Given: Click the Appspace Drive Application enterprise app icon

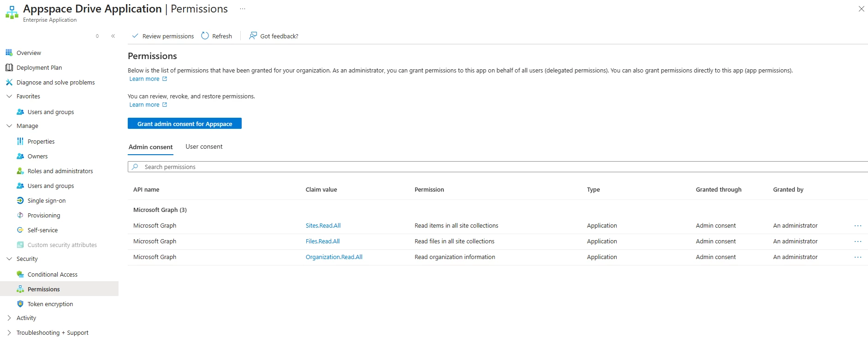Looking at the screenshot, I should pyautogui.click(x=12, y=13).
